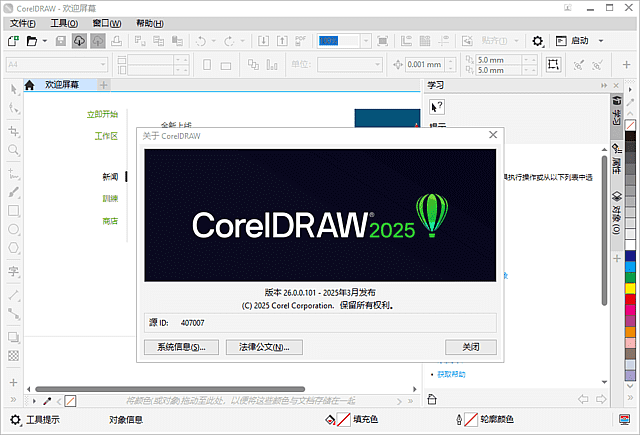640x435 pixels.
Task: Click the Open folder icon
Action: [x=32, y=41]
